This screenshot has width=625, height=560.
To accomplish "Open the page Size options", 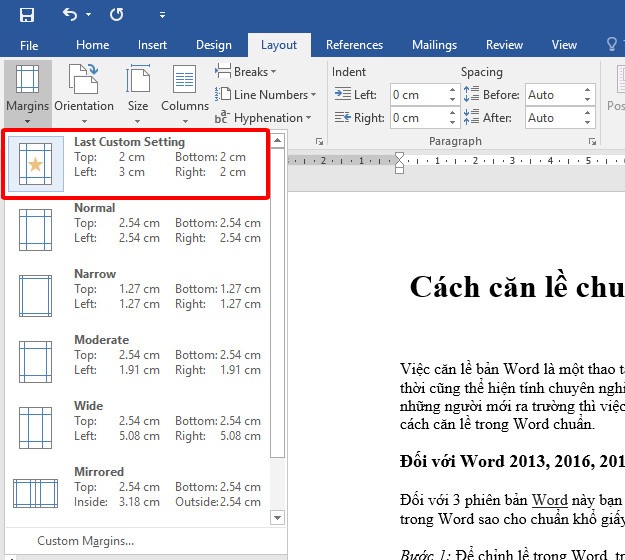I will (x=138, y=92).
